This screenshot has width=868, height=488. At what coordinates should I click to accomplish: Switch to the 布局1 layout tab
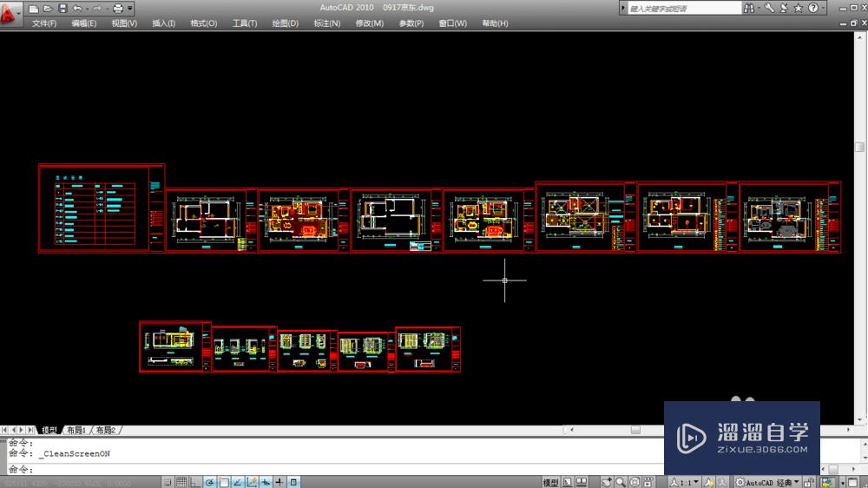[76, 430]
